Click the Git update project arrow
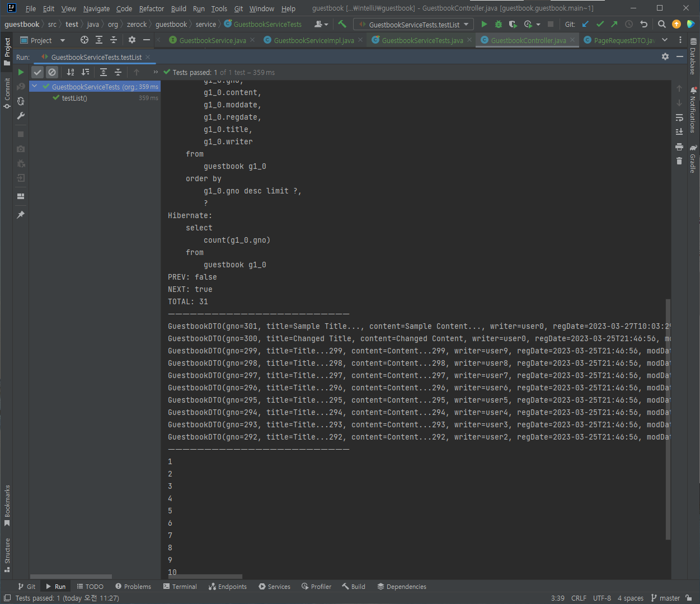Image resolution: width=700 pixels, height=604 pixels. 585,24
